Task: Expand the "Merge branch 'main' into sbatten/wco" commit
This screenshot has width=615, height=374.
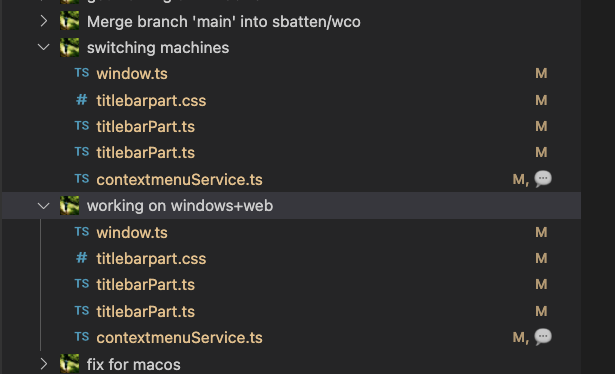Action: (x=44, y=21)
